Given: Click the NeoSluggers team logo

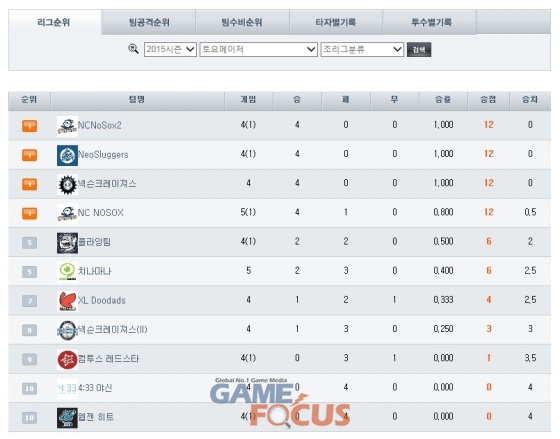Looking at the screenshot, I should coord(67,155).
